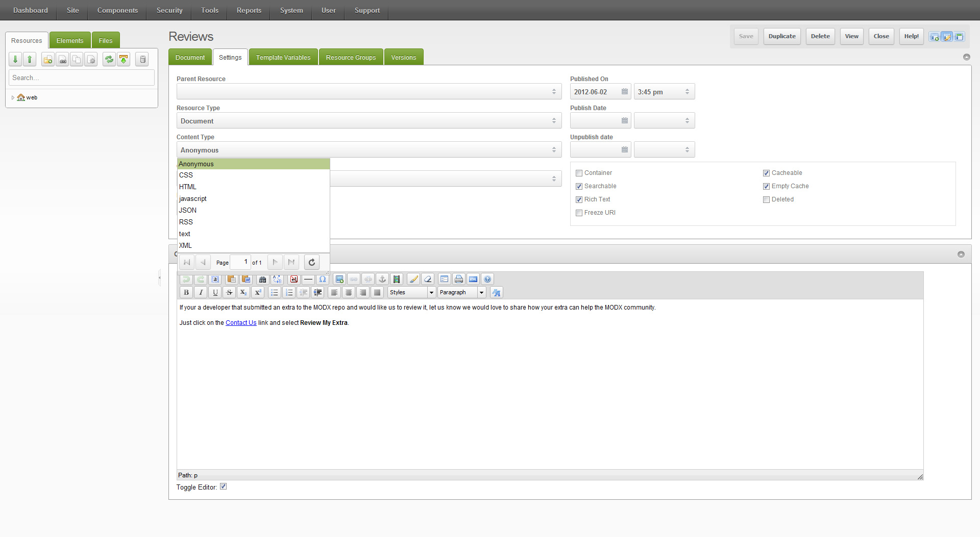Viewport: 980px width, 537px height.
Task: Open HTML source editor icon
Action: tap(473, 279)
